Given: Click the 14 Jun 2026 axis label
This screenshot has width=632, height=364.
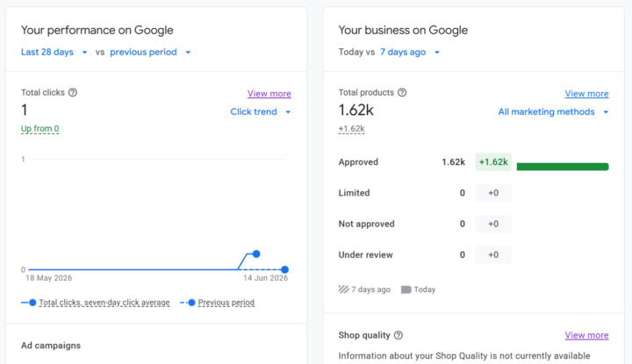Looking at the screenshot, I should pos(266,278).
